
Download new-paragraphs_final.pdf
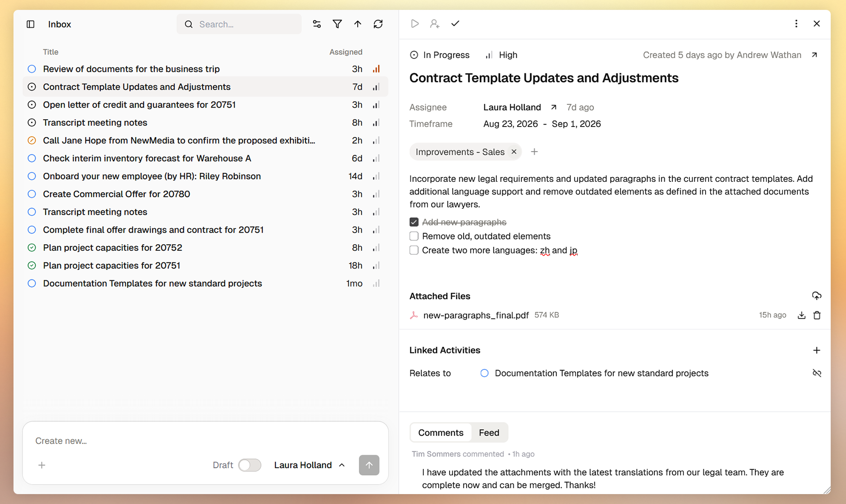click(x=801, y=315)
